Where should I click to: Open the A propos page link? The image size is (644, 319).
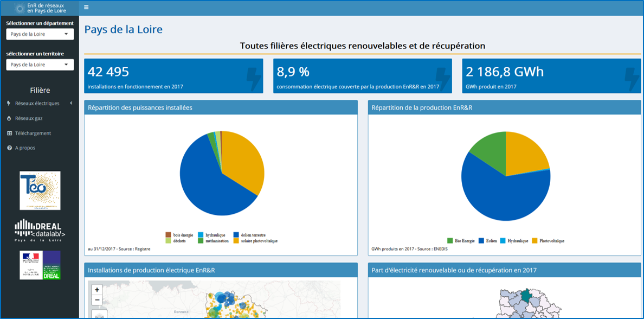tap(25, 148)
